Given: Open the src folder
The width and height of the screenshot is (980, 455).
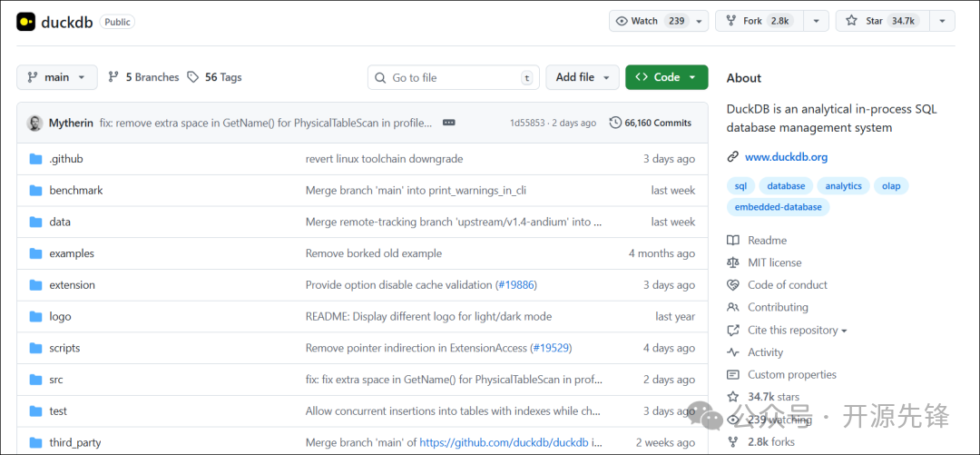Looking at the screenshot, I should 56,380.
